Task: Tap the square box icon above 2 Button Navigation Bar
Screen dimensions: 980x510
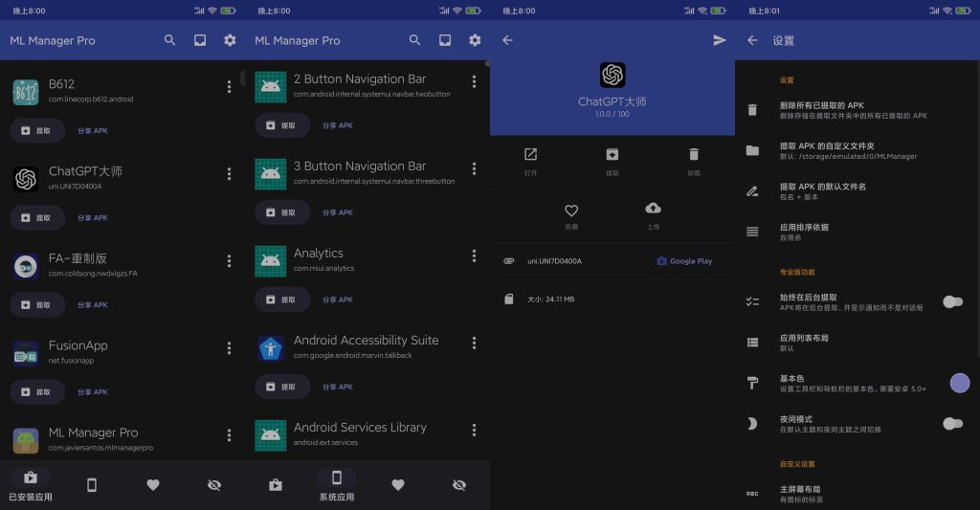Action: coord(445,40)
